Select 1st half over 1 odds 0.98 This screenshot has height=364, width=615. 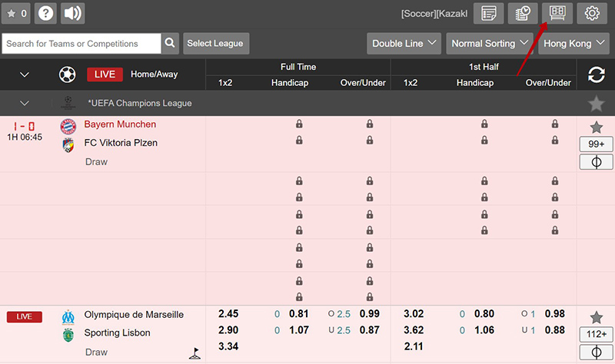pos(555,314)
